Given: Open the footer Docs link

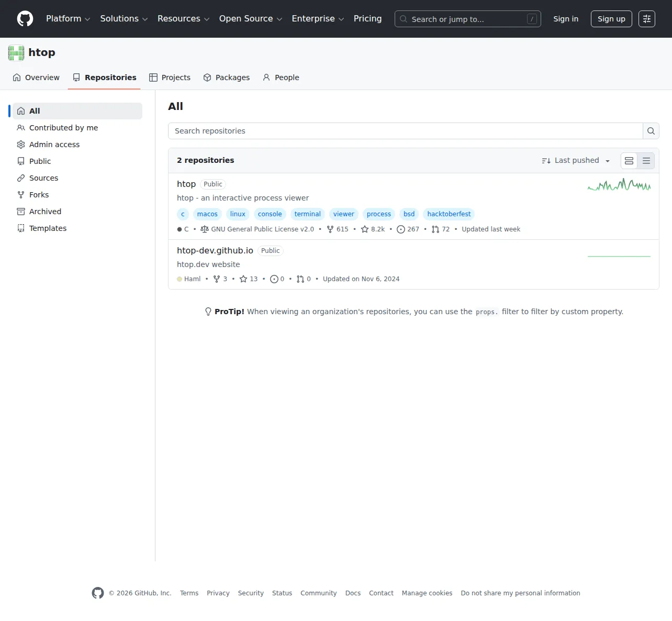Looking at the screenshot, I should pos(353,593).
